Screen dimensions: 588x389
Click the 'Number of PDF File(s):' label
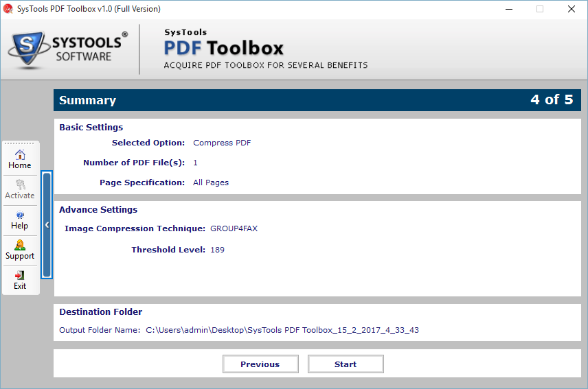134,163
